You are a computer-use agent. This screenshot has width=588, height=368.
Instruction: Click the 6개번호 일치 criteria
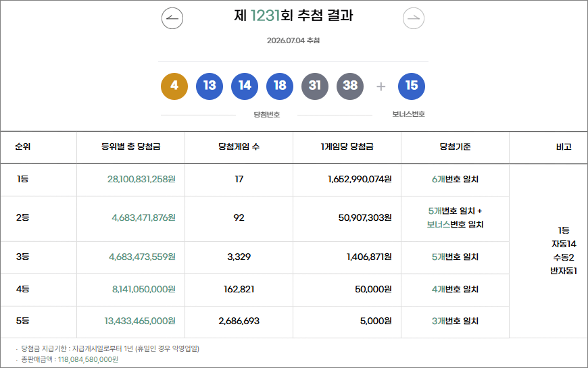tap(455, 179)
